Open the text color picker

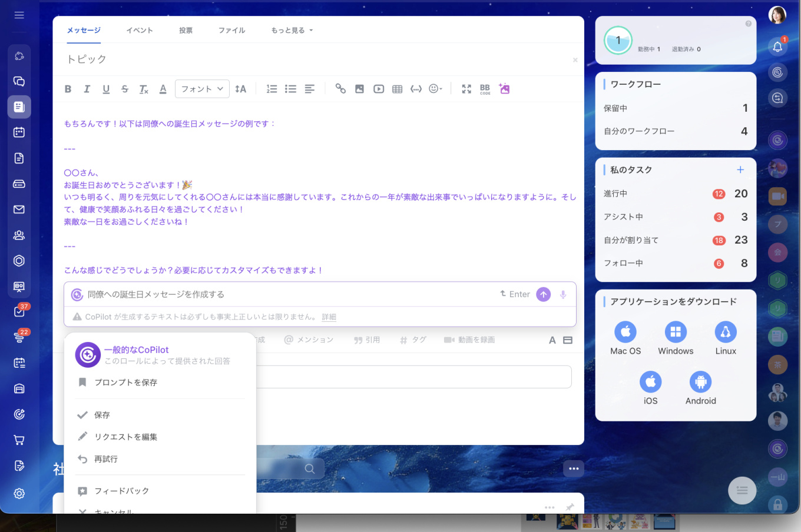coord(163,89)
